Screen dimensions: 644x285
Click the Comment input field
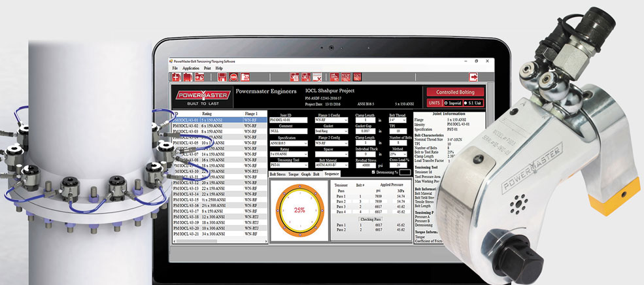pyautogui.click(x=288, y=131)
